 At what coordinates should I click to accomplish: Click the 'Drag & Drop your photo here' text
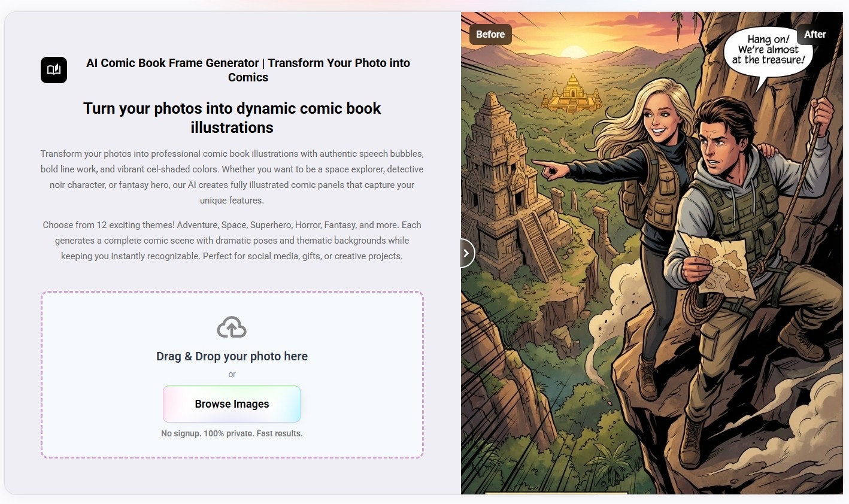pyautogui.click(x=232, y=356)
